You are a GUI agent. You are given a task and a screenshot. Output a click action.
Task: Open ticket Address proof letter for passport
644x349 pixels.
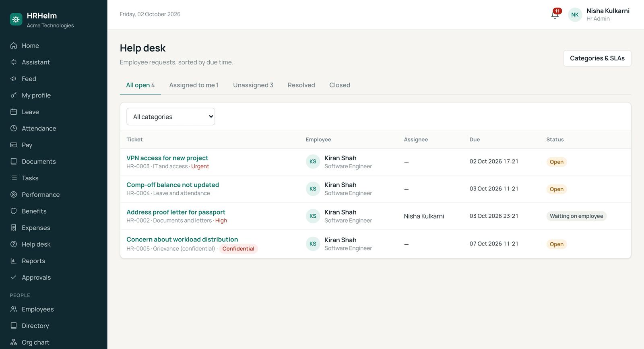176,212
